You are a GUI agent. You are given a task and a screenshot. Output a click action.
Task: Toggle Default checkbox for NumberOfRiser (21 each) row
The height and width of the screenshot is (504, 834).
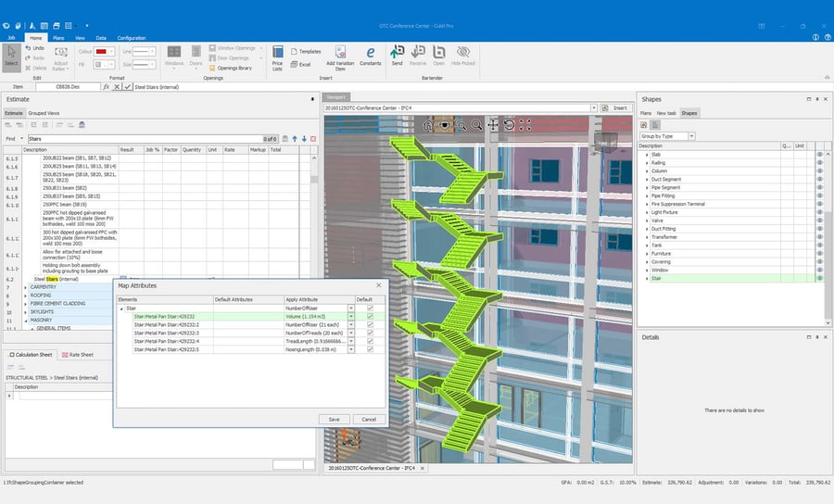pyautogui.click(x=370, y=325)
